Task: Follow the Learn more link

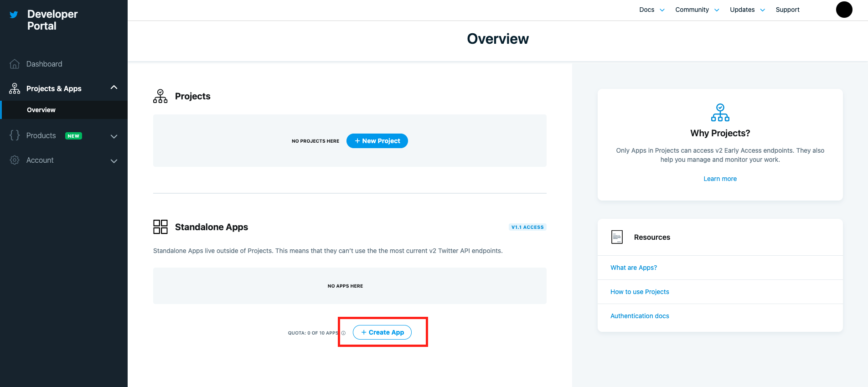Action: tap(720, 179)
